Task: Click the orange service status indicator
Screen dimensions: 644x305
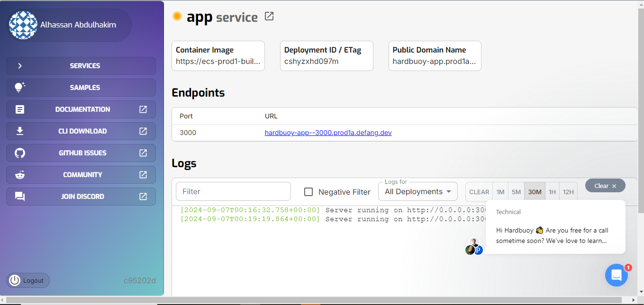Action: coord(177,16)
